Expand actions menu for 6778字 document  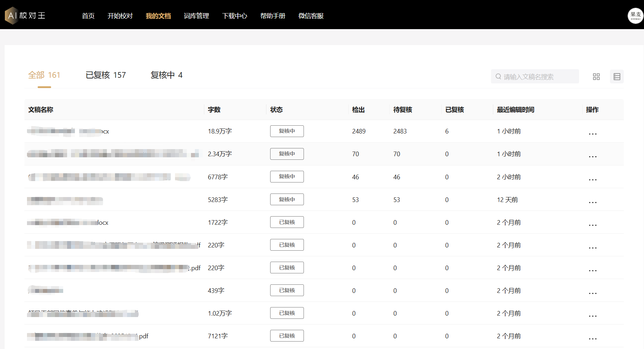pos(593,179)
